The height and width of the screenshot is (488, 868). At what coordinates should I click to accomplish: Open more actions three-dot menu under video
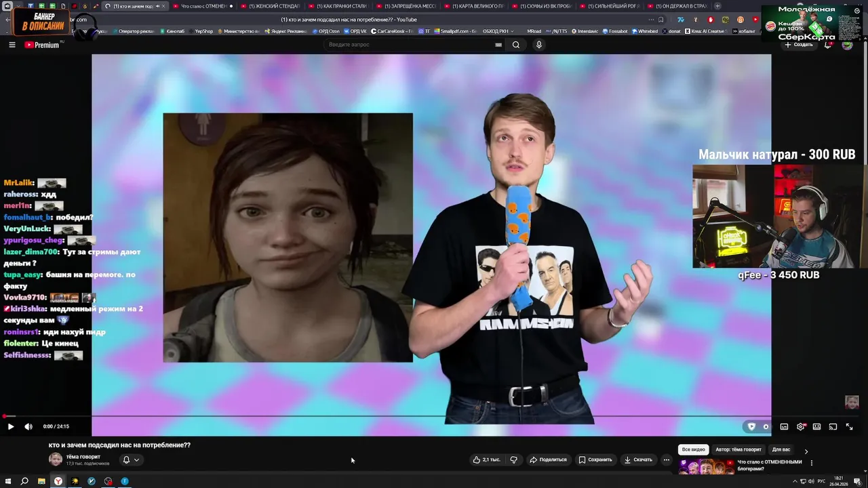(666, 460)
